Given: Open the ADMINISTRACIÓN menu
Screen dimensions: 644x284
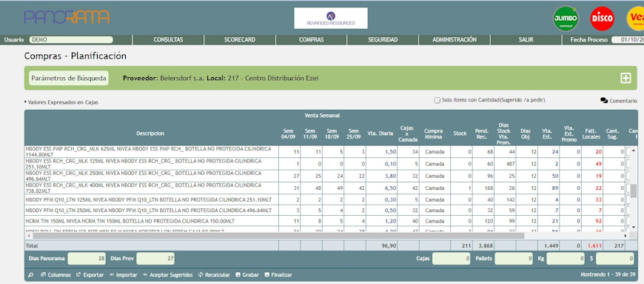Looking at the screenshot, I should pyautogui.click(x=455, y=40).
